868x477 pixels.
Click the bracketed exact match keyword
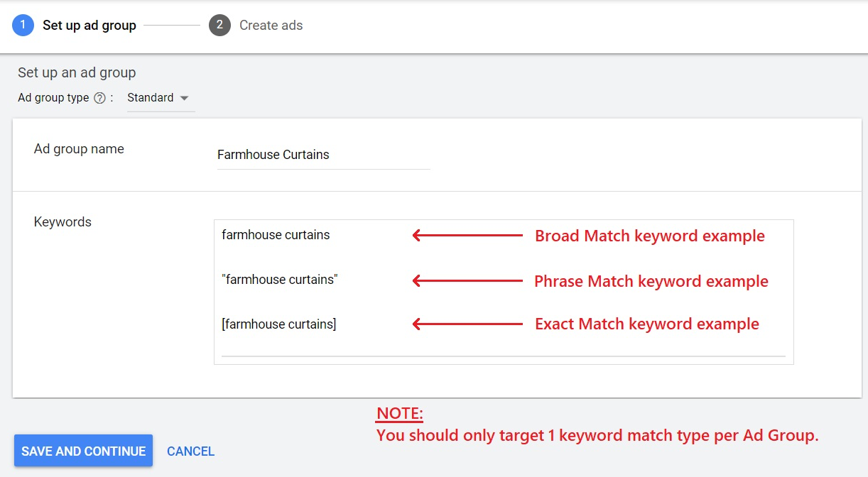(x=278, y=324)
